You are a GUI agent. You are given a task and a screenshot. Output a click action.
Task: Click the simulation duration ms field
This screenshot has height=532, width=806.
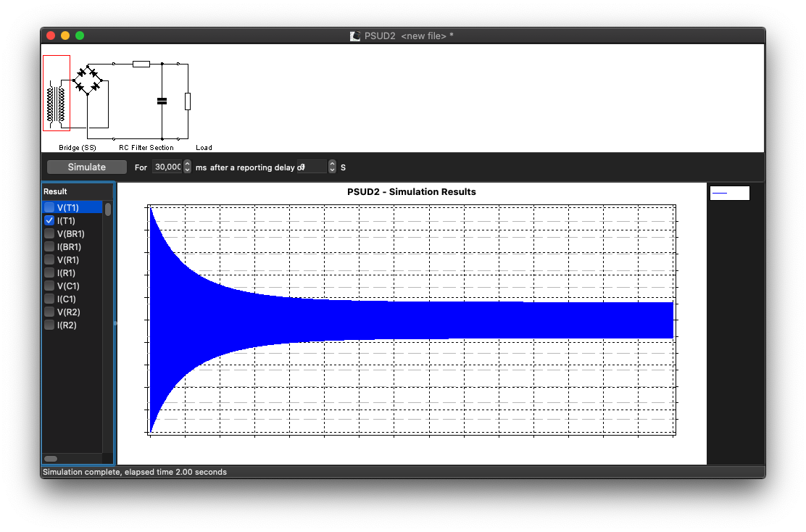click(x=167, y=167)
